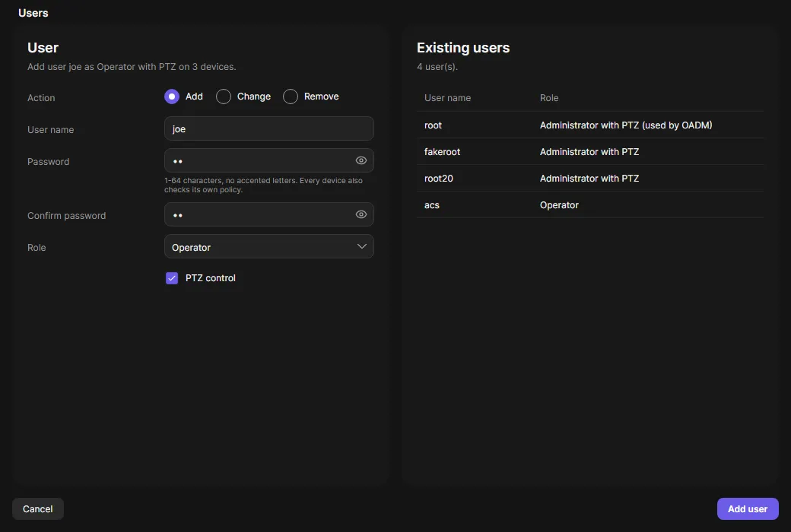Select the root20 user name
The image size is (791, 532).
(439, 179)
